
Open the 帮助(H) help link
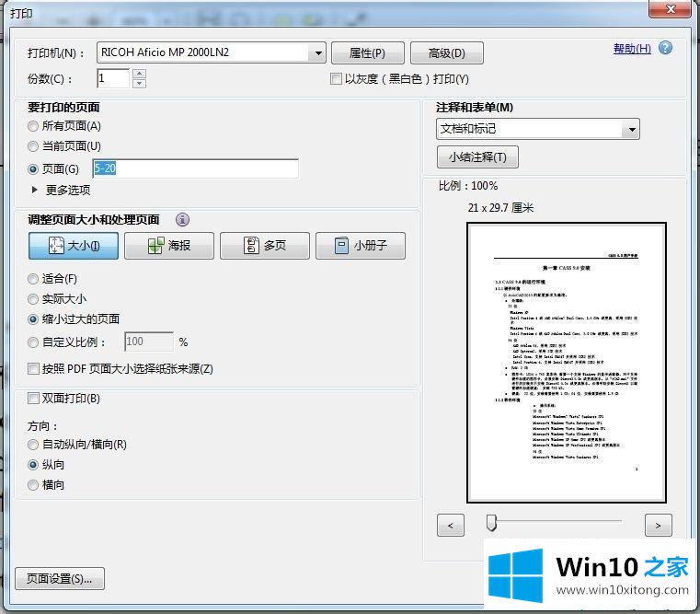pyautogui.click(x=632, y=48)
